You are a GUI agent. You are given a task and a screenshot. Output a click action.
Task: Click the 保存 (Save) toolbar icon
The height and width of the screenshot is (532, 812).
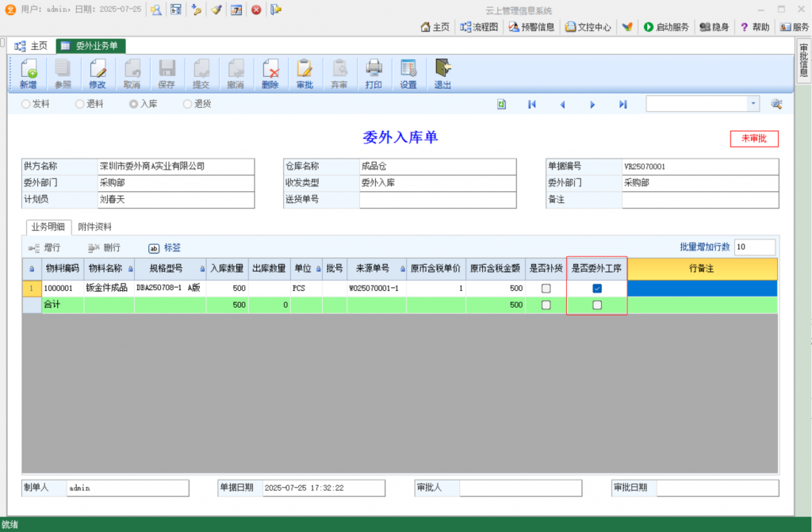[x=167, y=74]
